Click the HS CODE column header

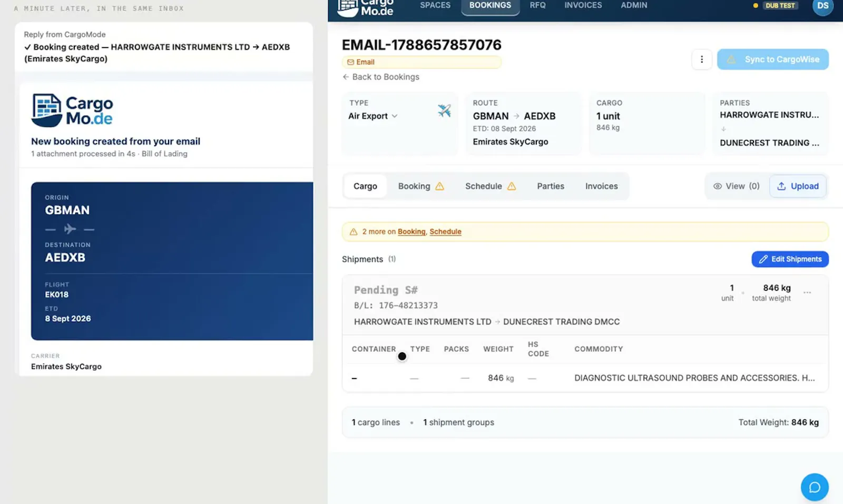538,349
